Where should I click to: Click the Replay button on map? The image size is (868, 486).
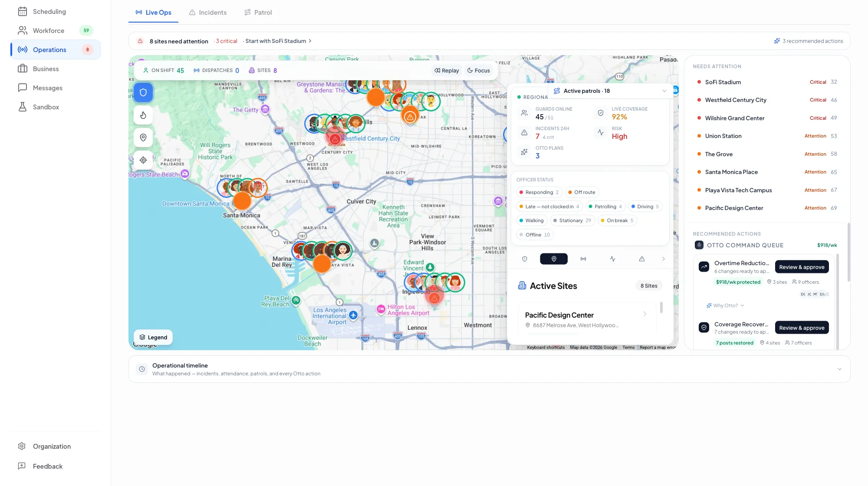[447, 71]
